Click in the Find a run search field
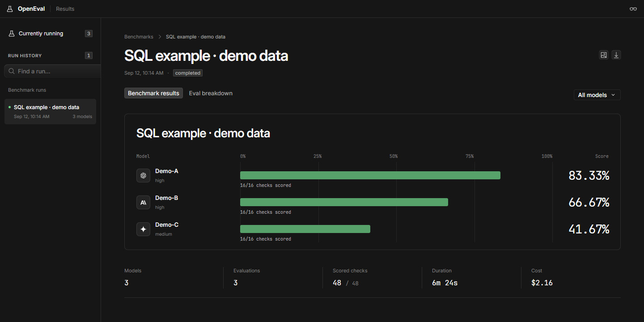This screenshot has height=322, width=644. 52,71
